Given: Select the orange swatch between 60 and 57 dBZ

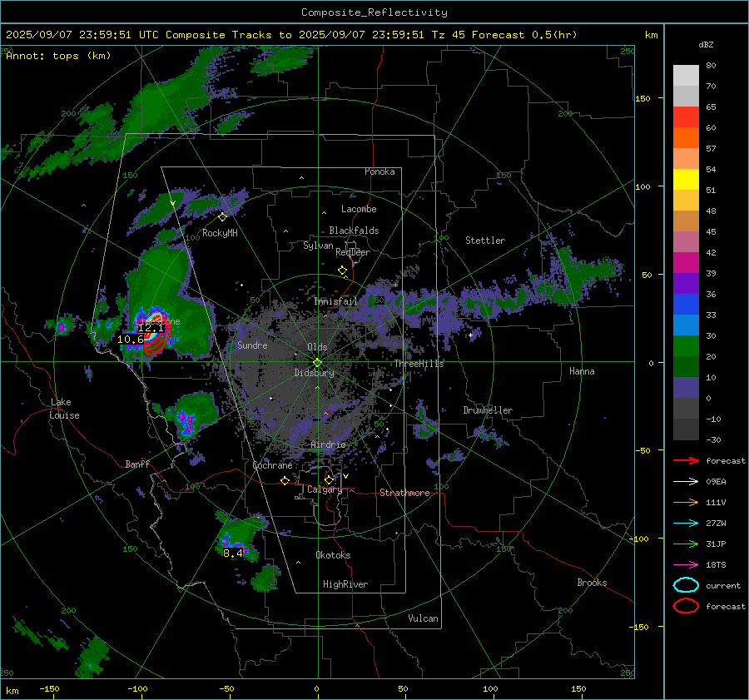Looking at the screenshot, I should tap(686, 138).
